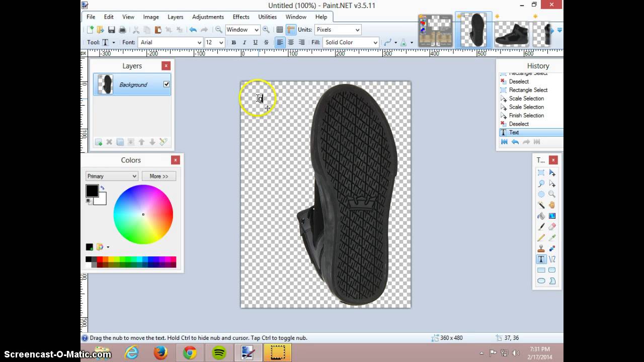Click the Paste clipboard icon

158,30
